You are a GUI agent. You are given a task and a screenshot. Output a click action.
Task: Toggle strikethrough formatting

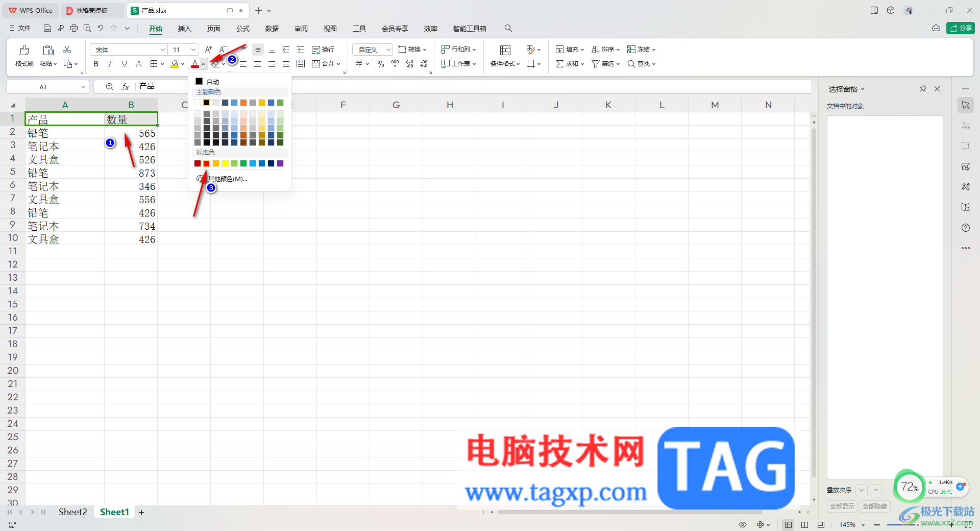[138, 64]
